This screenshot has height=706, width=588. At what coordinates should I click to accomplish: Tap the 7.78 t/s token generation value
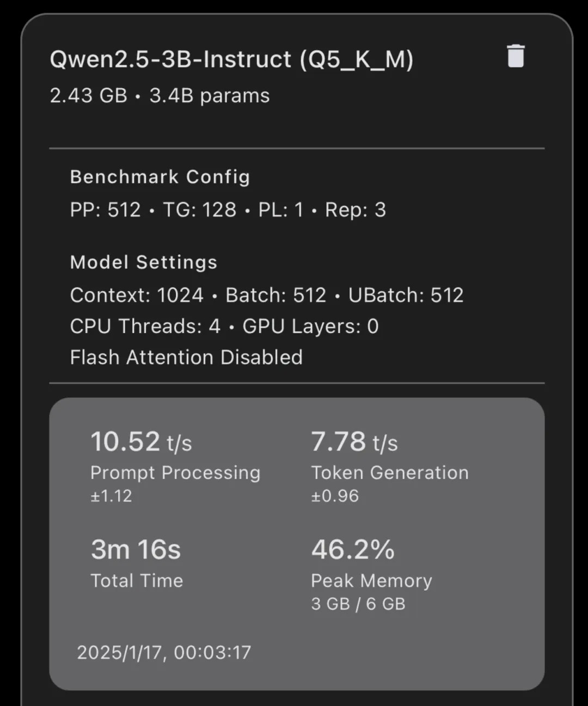click(x=354, y=441)
